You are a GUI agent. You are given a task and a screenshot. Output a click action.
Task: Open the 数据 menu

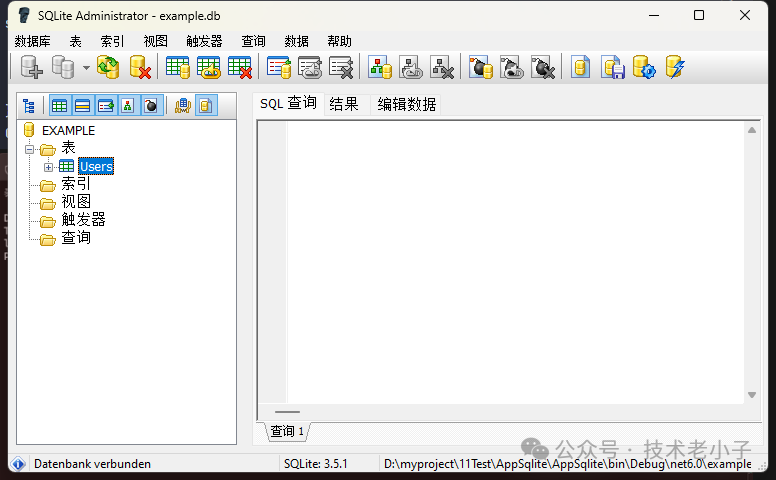(x=296, y=41)
